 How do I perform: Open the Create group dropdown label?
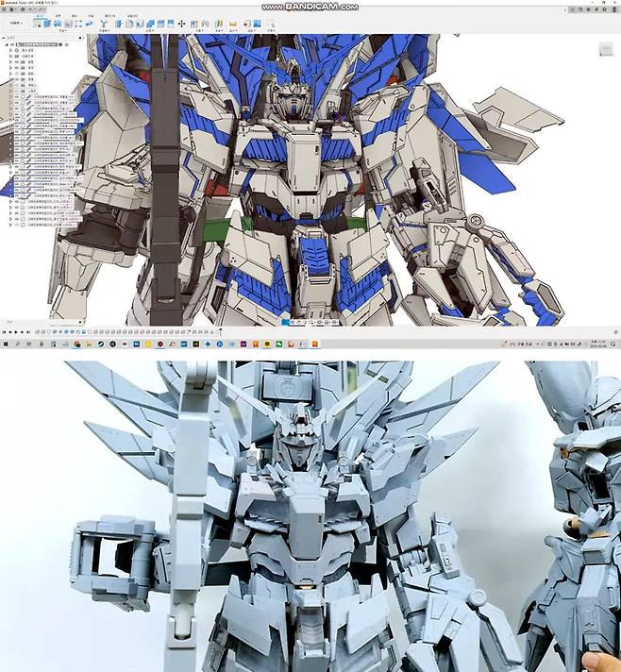62,30
